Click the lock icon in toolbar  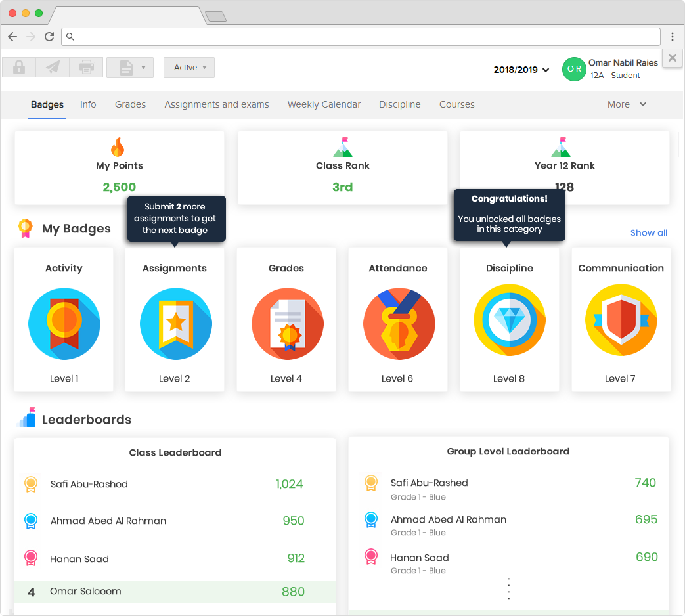click(x=19, y=68)
